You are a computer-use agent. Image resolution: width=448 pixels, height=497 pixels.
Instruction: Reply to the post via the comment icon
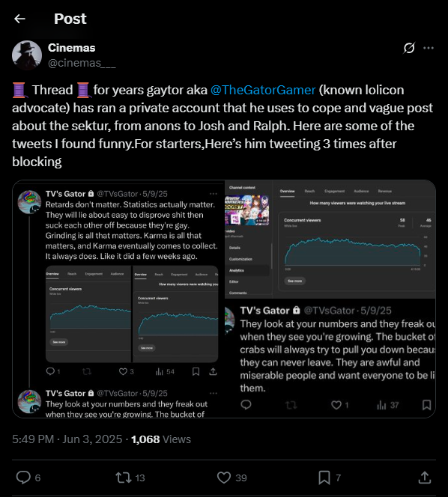(x=23, y=478)
